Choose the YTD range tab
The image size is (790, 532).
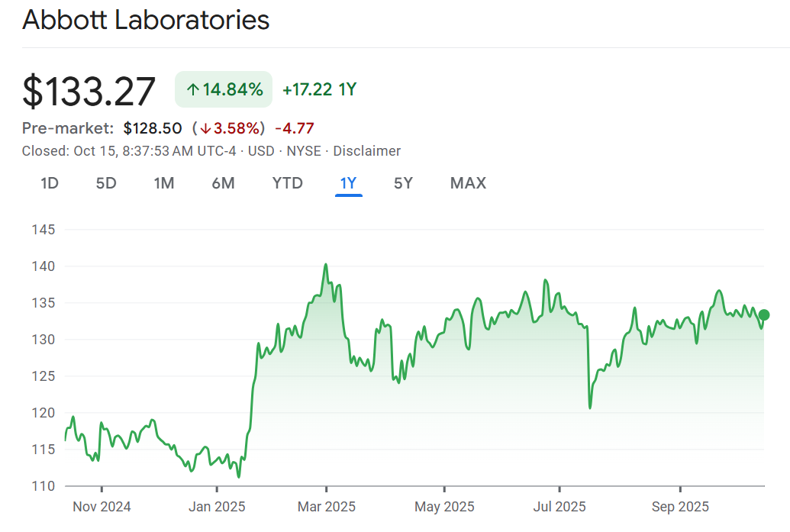pos(288,183)
